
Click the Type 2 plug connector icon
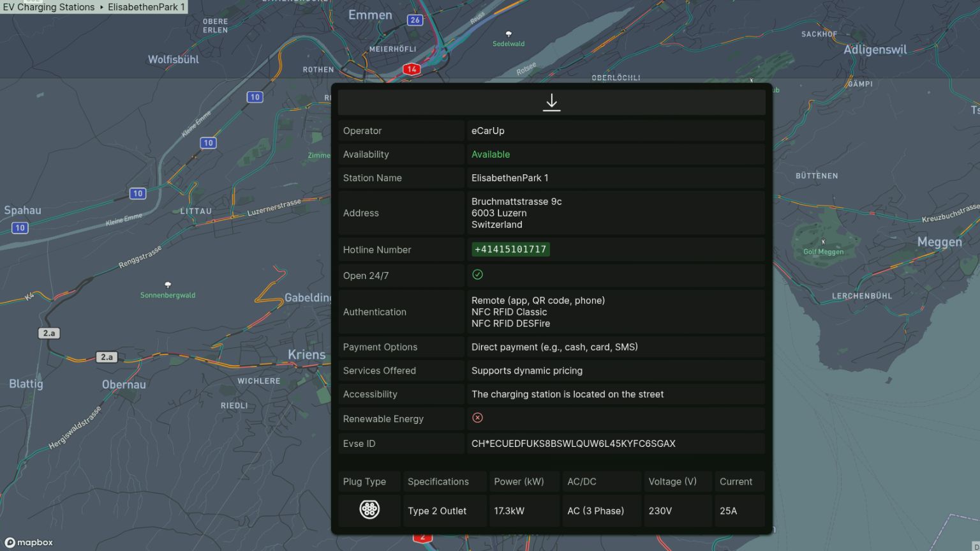point(369,509)
